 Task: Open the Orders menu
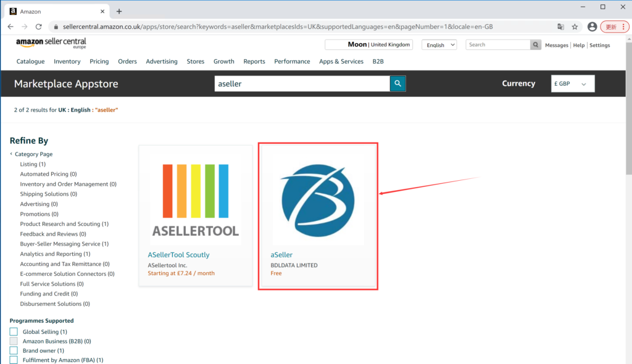click(127, 61)
